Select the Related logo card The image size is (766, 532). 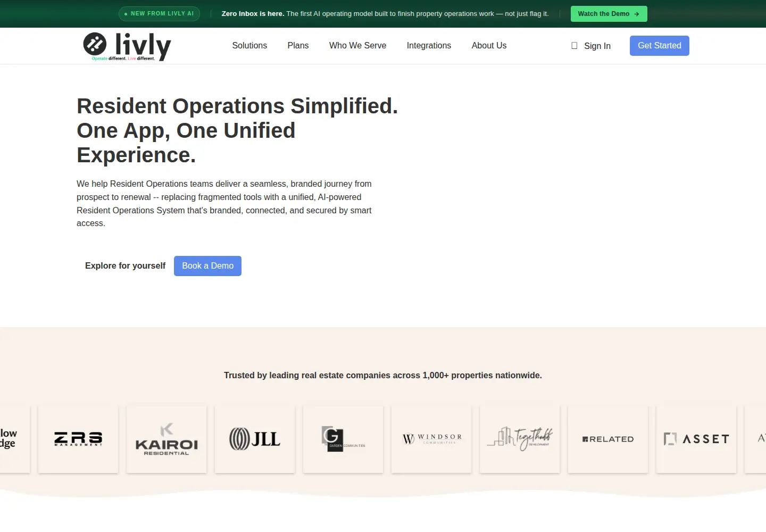pyautogui.click(x=608, y=439)
